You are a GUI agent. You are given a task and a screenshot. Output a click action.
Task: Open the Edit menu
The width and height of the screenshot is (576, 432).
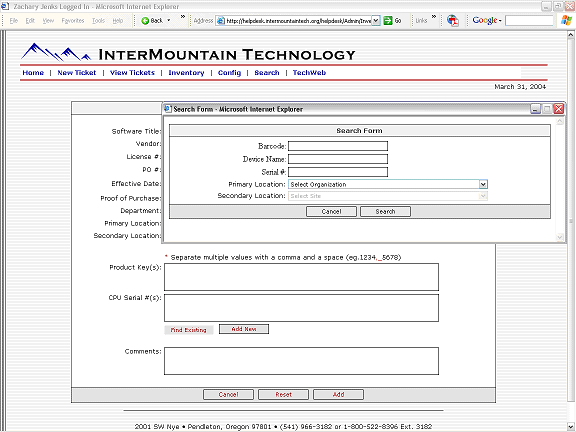[x=30, y=21]
